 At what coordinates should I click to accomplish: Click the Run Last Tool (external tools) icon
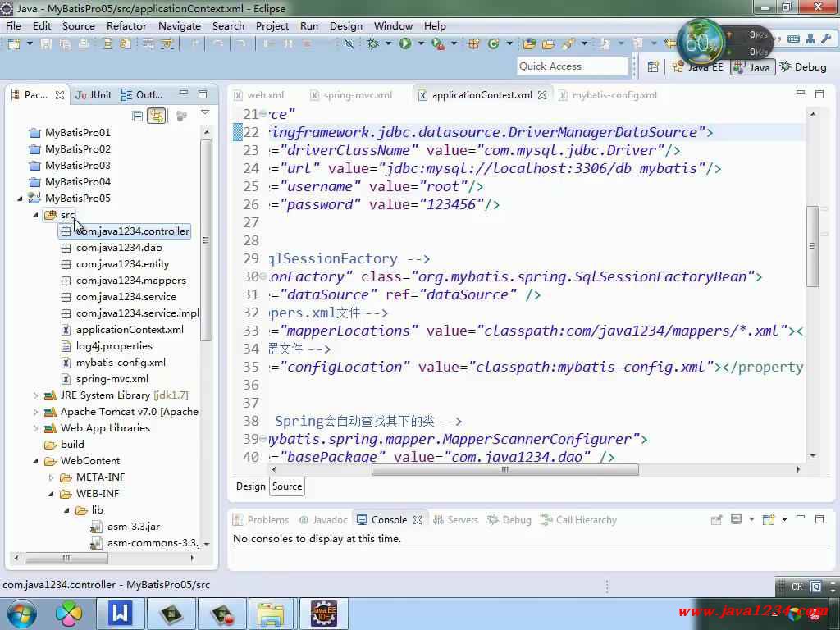[x=438, y=44]
